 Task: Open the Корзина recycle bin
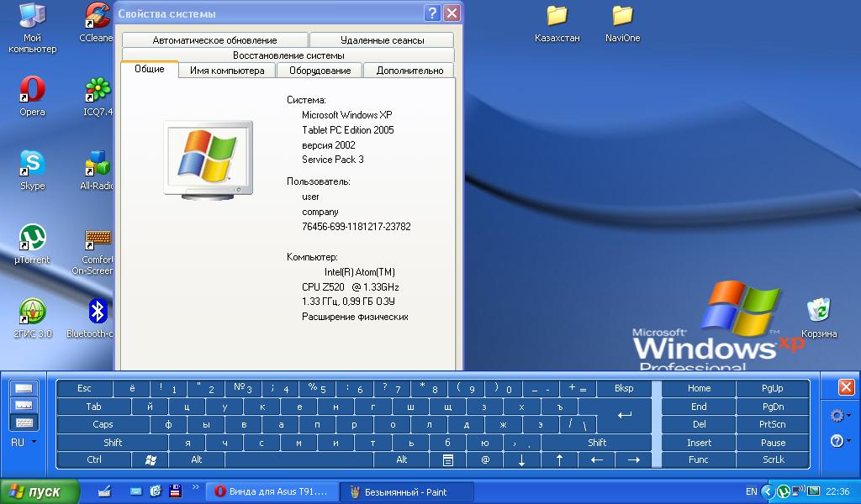pos(819,318)
